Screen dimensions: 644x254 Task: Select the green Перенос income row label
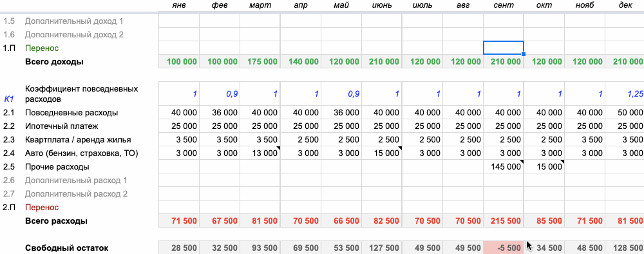coord(42,48)
